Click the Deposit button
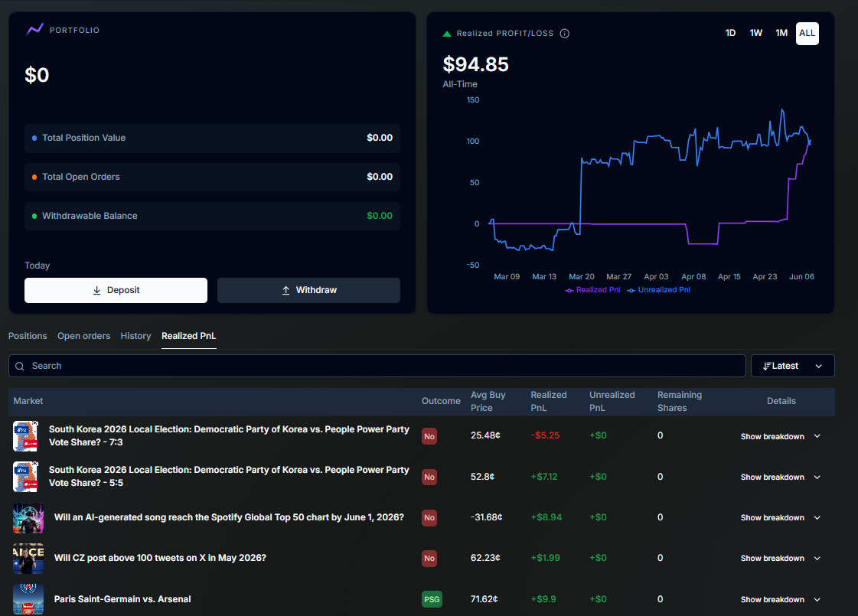 (116, 290)
